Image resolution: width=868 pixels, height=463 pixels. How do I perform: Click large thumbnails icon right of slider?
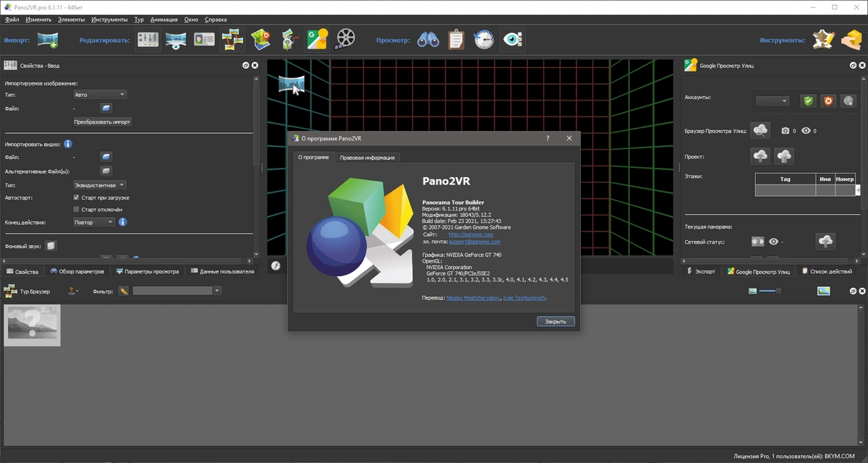pos(823,291)
